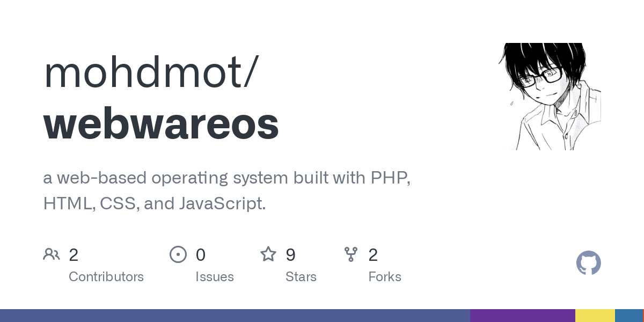
Task: Select the repository description text
Action: coord(226,191)
